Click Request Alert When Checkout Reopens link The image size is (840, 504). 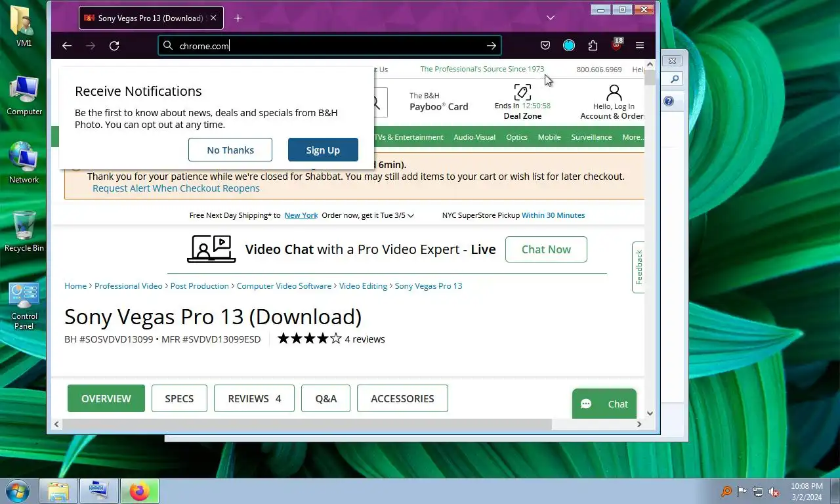click(176, 188)
